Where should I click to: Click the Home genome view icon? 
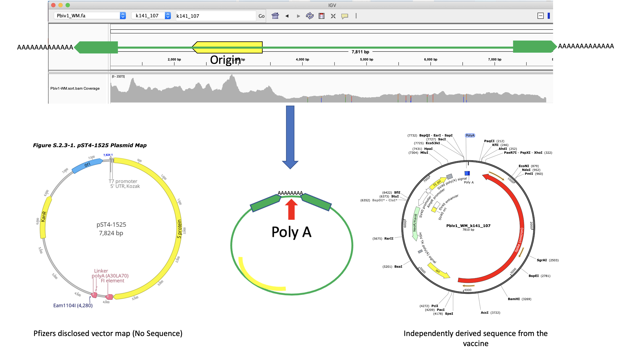[x=275, y=16]
